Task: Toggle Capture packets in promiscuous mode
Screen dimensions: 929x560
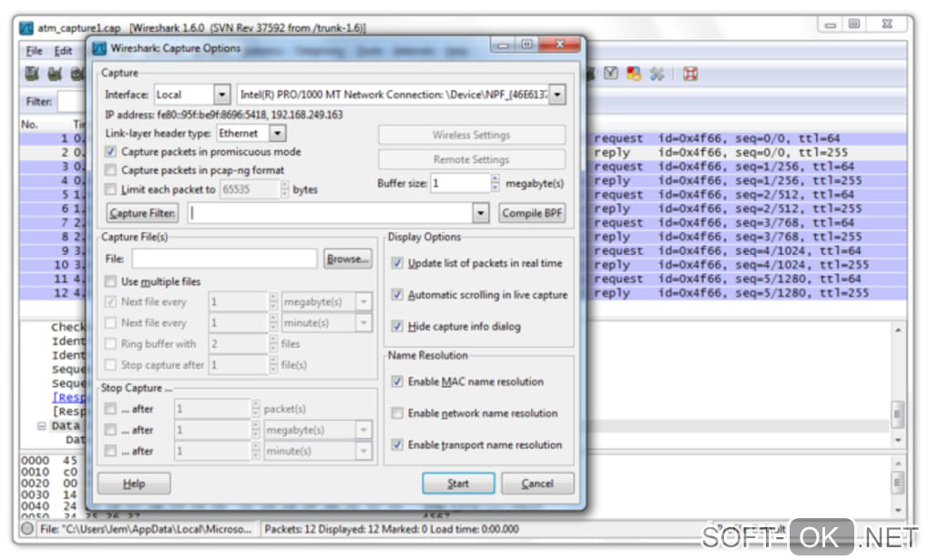Action: 110,152
